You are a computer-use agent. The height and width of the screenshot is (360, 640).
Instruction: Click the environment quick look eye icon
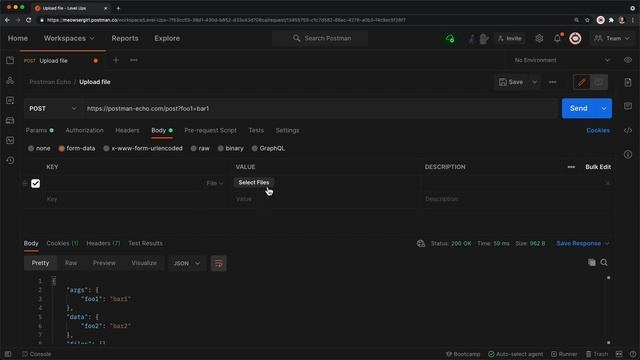tap(628, 60)
